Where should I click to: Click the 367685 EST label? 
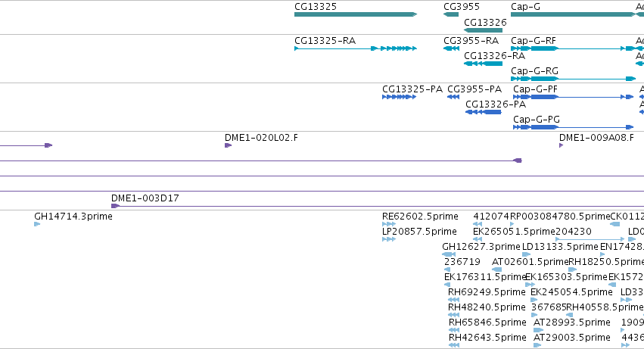click(x=549, y=307)
